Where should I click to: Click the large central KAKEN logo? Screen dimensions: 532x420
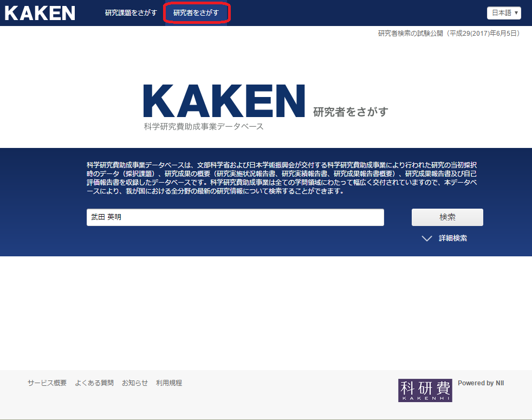pyautogui.click(x=224, y=101)
